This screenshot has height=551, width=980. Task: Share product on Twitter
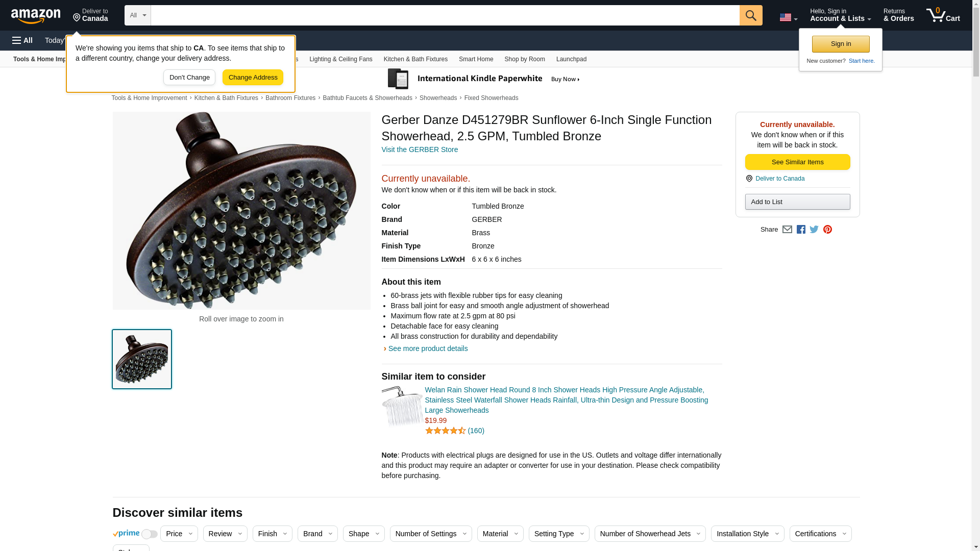click(x=814, y=230)
